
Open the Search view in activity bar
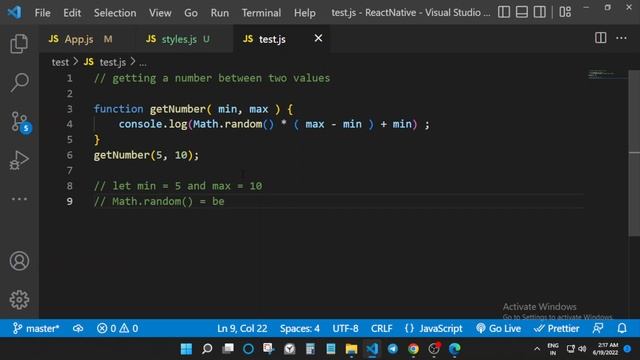[19, 82]
